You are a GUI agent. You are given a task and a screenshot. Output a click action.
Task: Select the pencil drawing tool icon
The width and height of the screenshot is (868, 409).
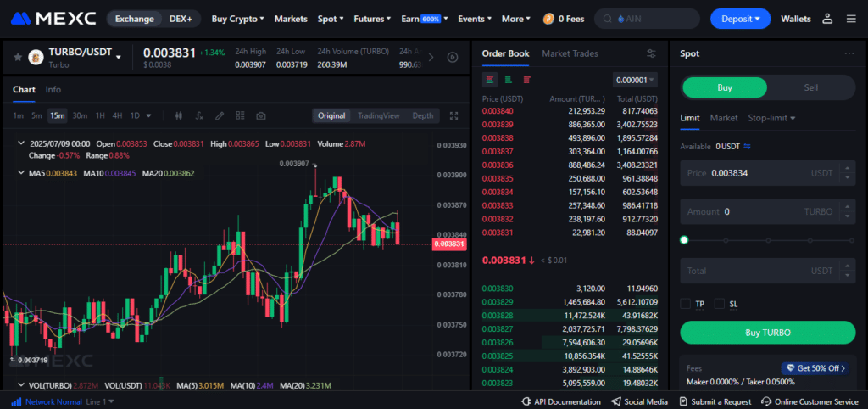pyautogui.click(x=220, y=116)
